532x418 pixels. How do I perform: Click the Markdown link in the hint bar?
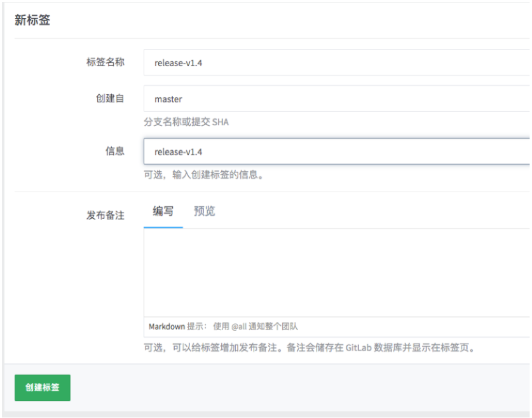click(167, 326)
